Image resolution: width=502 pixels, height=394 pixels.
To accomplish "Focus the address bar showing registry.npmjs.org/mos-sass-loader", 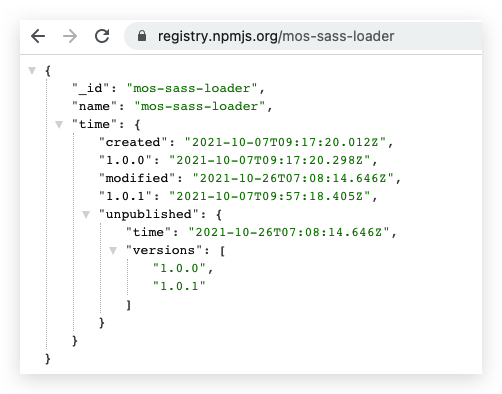I will [303, 36].
